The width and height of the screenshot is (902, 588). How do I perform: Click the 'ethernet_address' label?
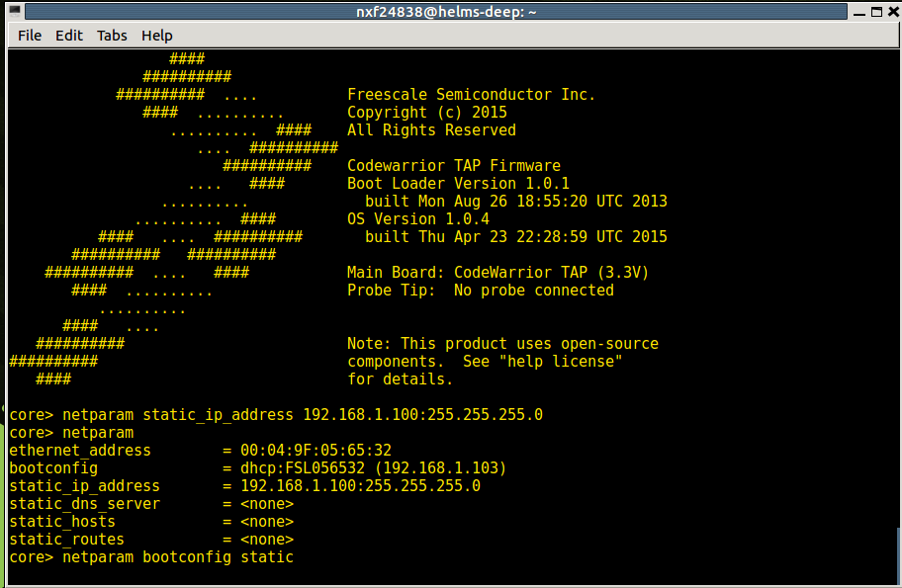pyautogui.click(x=80, y=451)
